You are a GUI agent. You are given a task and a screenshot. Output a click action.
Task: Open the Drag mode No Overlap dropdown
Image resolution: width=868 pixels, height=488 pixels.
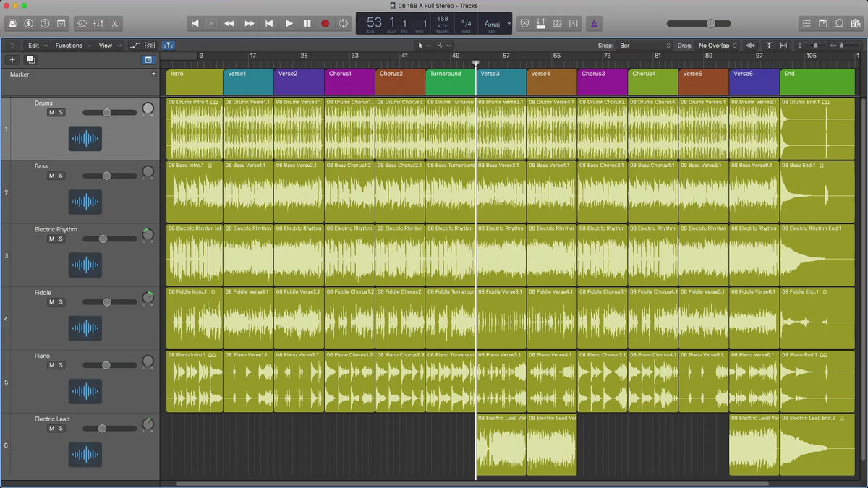[x=718, y=46]
